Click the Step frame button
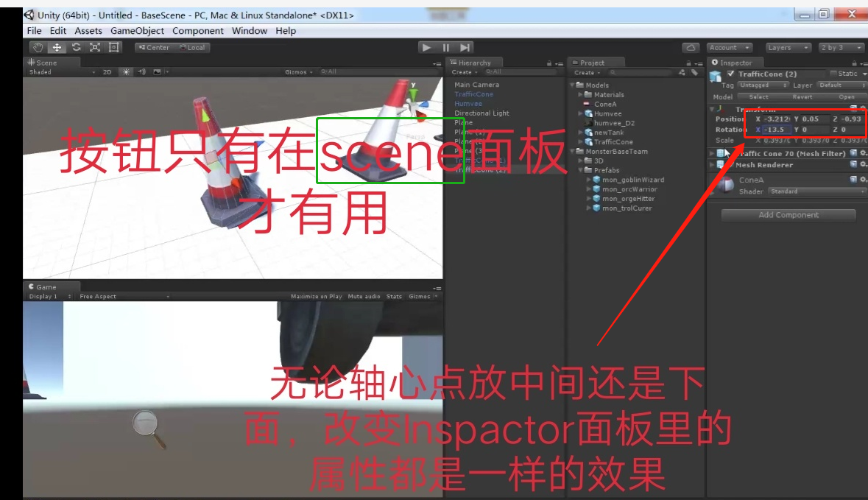Viewport: 868px width, 500px height. click(x=463, y=47)
